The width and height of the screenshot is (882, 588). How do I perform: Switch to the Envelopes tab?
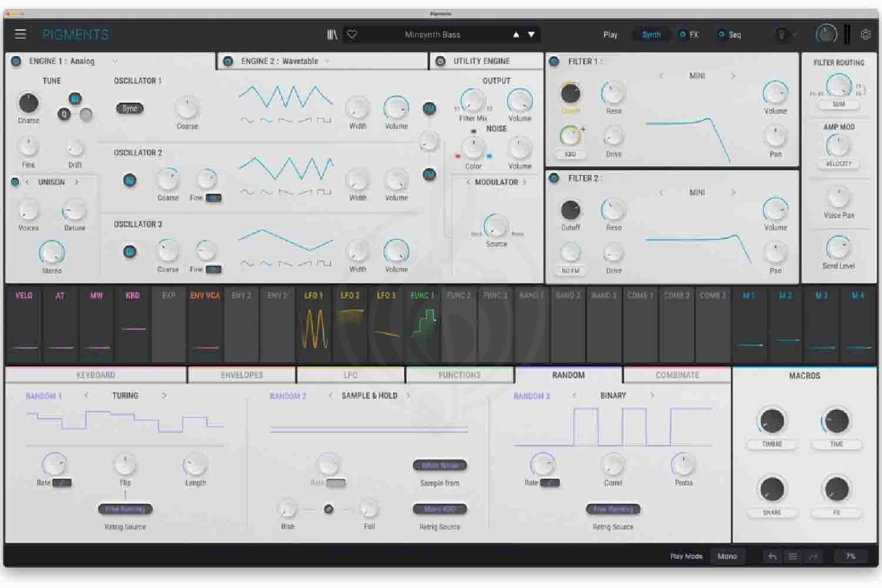click(x=242, y=375)
